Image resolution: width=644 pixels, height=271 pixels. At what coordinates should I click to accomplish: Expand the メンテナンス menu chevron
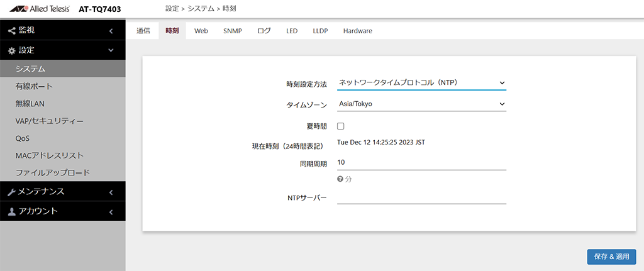[x=111, y=192]
